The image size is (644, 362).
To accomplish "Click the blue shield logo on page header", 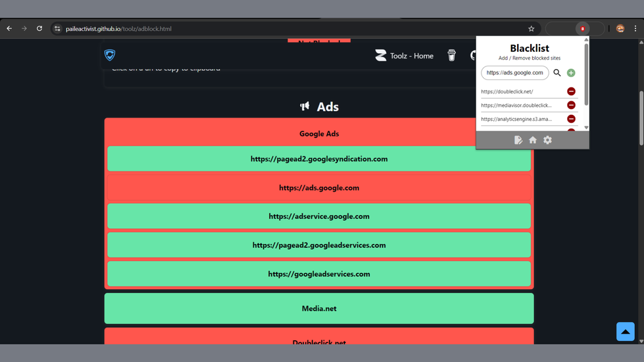I will click(110, 55).
